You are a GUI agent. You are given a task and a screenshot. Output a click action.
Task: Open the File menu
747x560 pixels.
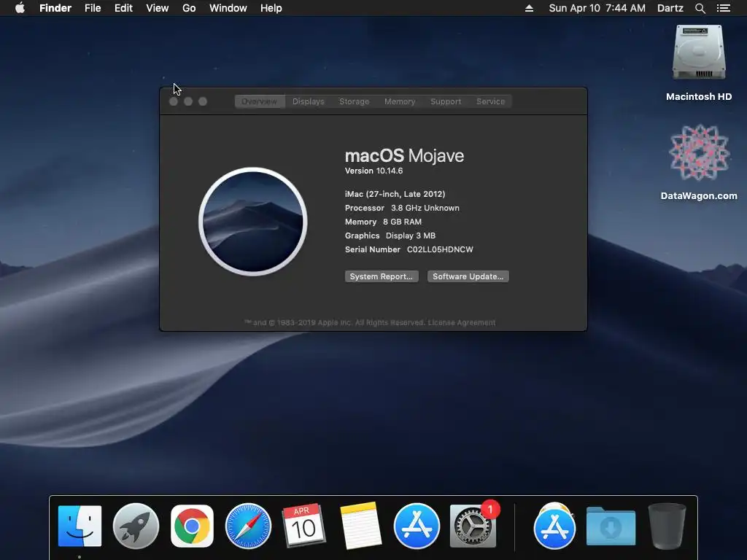click(93, 8)
